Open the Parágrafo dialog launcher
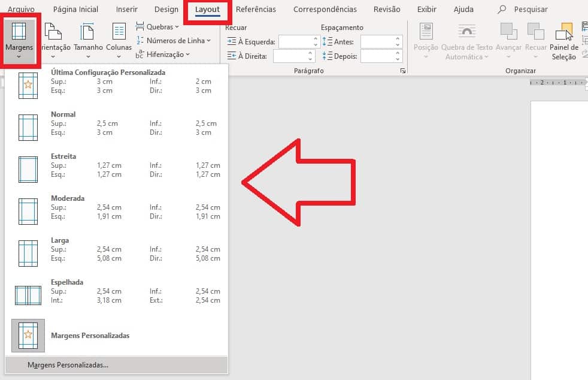The height and width of the screenshot is (380, 588). (402, 70)
